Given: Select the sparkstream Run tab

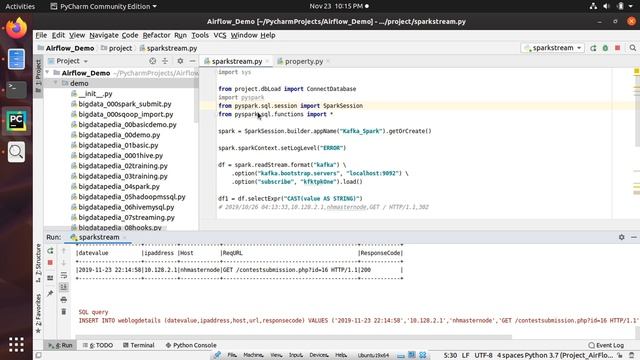Looking at the screenshot, I should tap(98, 237).
